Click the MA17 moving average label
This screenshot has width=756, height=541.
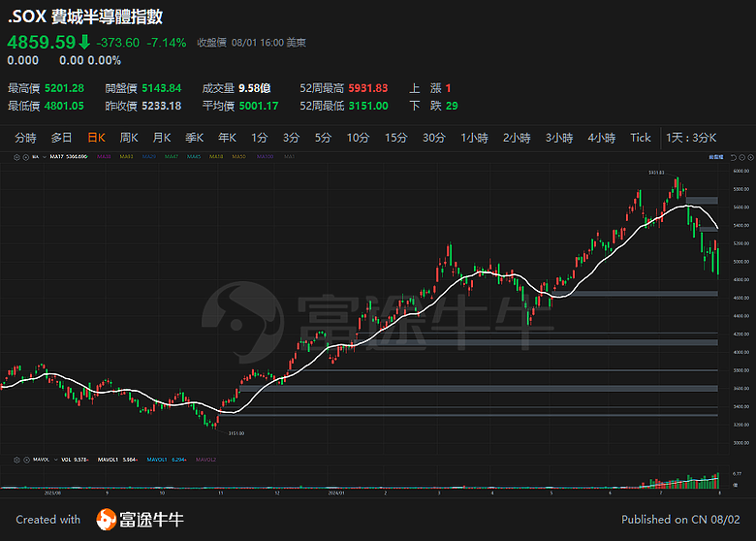click(69, 157)
